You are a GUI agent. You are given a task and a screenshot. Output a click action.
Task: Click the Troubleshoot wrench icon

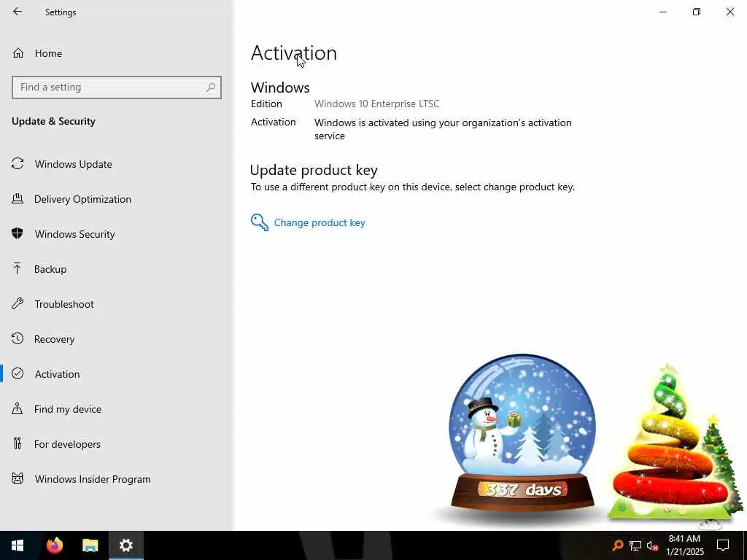(18, 303)
